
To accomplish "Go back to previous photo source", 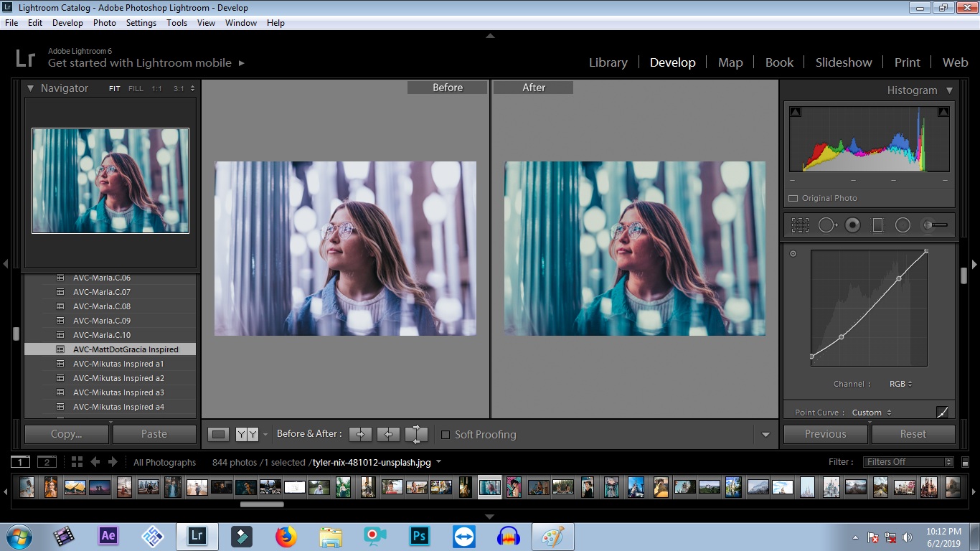I will tap(95, 462).
